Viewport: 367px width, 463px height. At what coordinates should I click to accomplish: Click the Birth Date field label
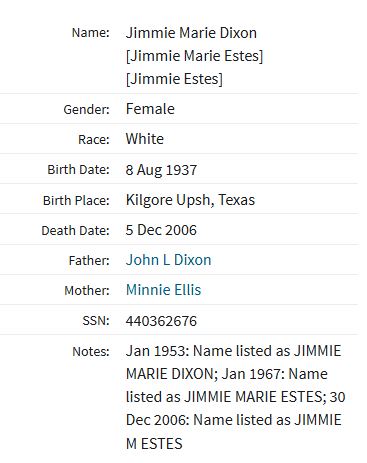point(78,170)
